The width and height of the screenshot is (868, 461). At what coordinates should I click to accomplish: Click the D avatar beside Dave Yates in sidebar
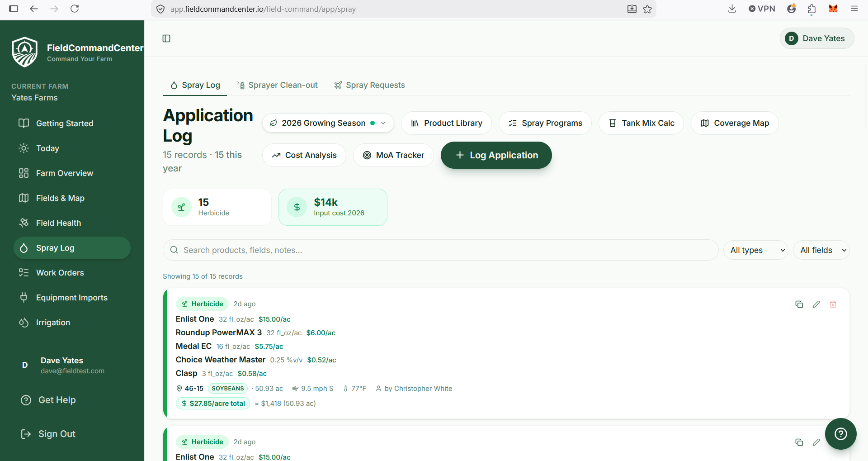click(x=25, y=365)
